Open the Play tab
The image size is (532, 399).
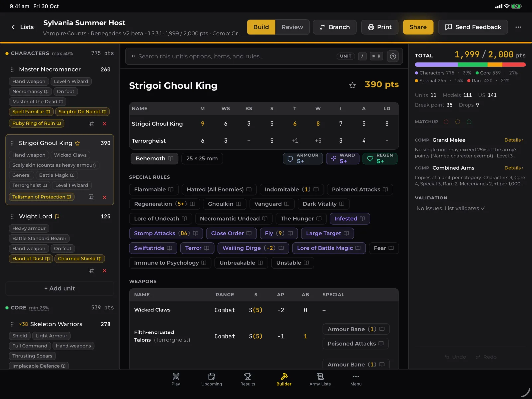click(x=176, y=379)
